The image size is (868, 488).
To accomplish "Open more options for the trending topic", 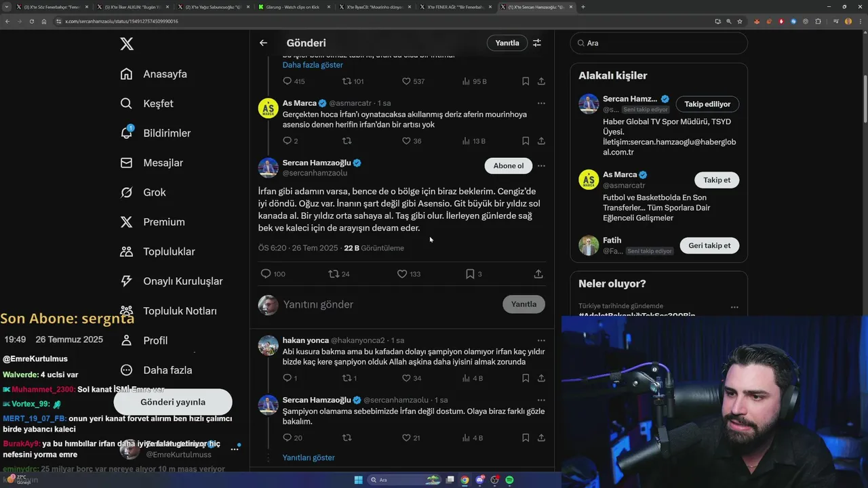I will [734, 306].
